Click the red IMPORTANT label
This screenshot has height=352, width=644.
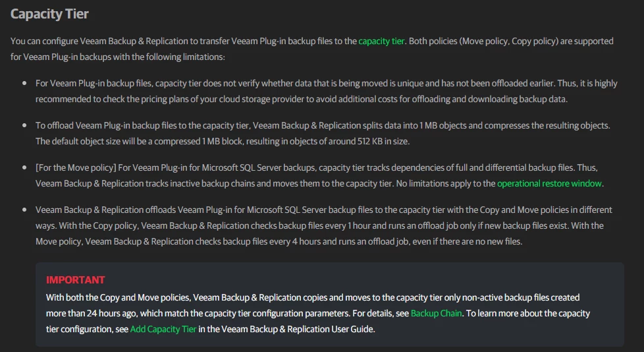[x=76, y=280]
